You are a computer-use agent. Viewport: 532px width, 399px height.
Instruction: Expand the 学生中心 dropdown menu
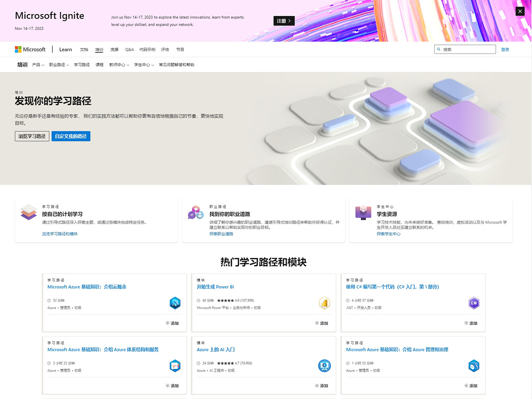tap(144, 65)
